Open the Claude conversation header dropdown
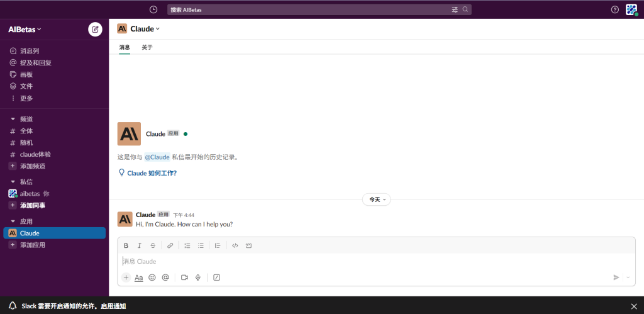This screenshot has height=314, width=644. (145, 29)
